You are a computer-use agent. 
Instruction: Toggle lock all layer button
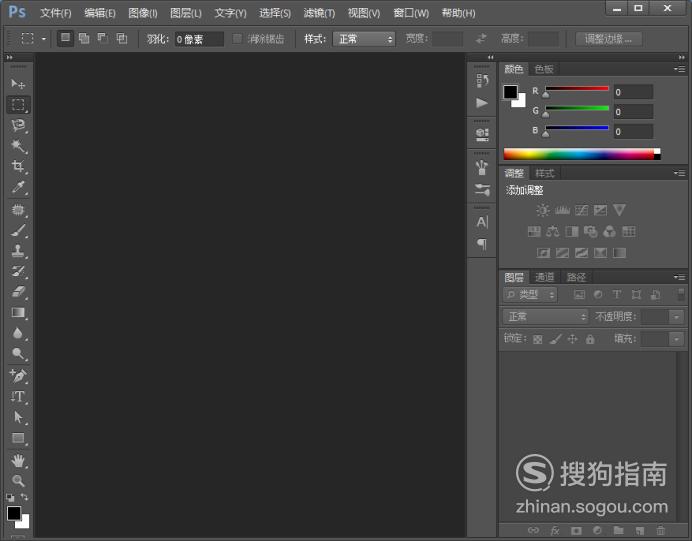(590, 339)
